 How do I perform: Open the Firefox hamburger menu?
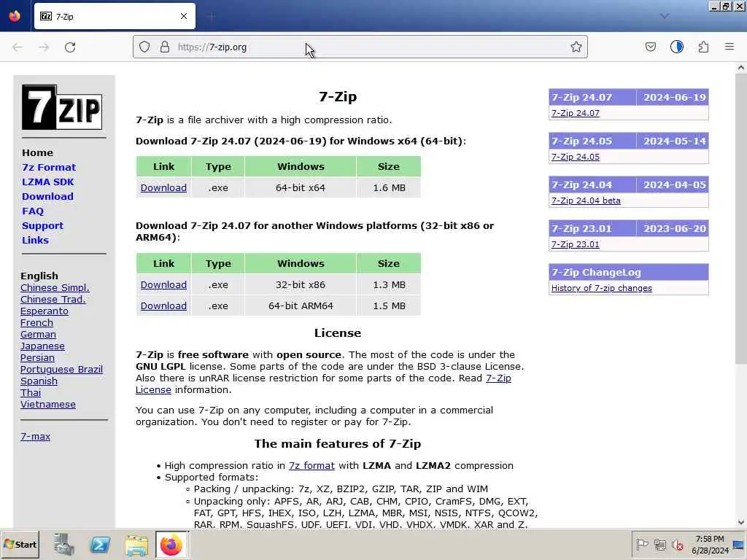click(729, 47)
